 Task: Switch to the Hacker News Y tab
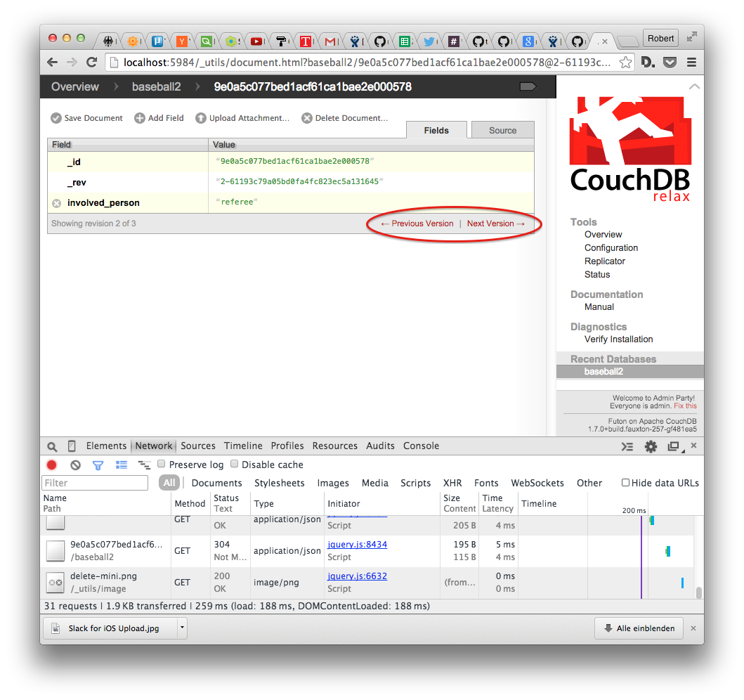click(182, 41)
